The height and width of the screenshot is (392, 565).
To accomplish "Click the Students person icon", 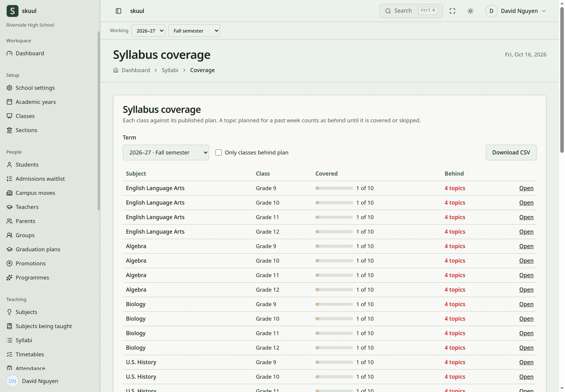I will point(9,165).
